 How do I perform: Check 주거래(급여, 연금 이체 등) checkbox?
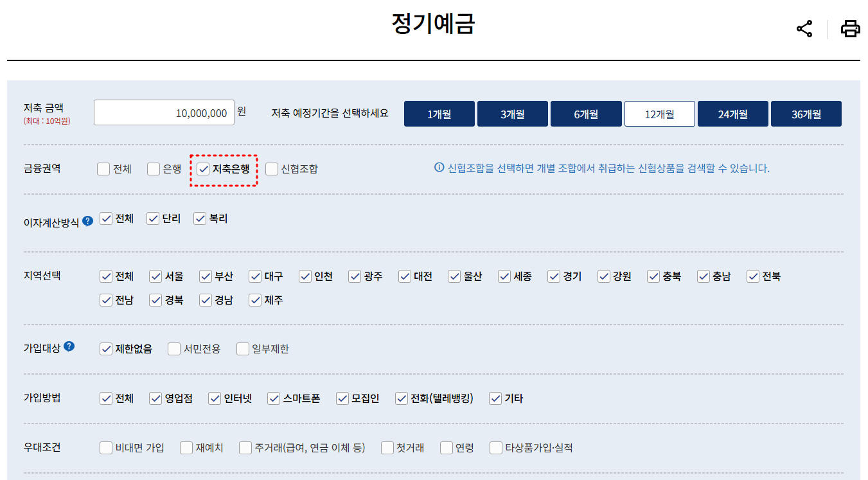point(245,448)
